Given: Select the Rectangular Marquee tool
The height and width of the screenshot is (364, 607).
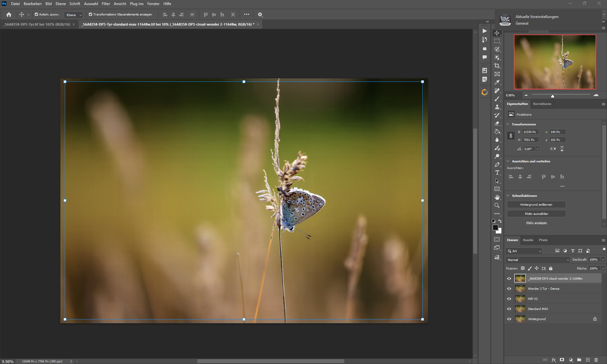Looking at the screenshot, I should tap(497, 41).
